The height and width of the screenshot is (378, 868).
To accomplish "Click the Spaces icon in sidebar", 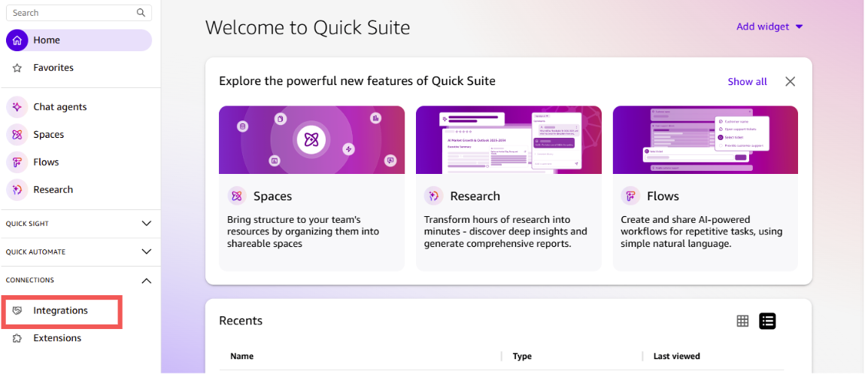I will coord(17,135).
